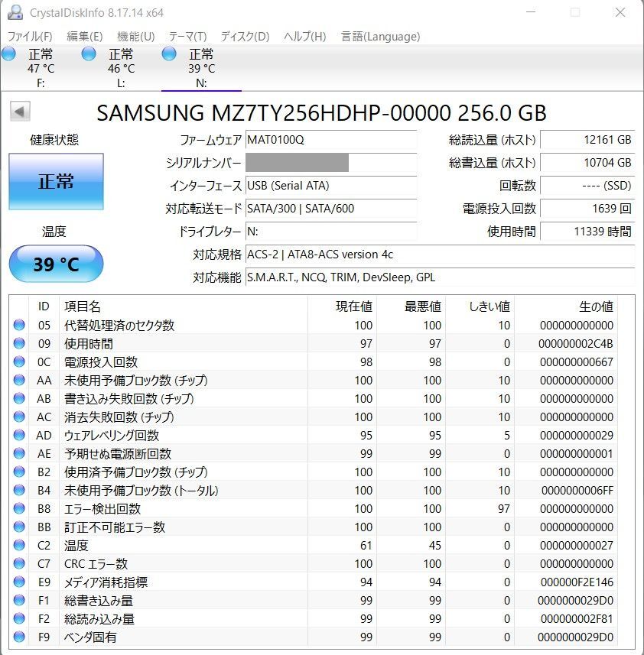Screen dimensions: 644x655
Task: Click status icon of attribute B8 row
Action: pyautogui.click(x=19, y=508)
